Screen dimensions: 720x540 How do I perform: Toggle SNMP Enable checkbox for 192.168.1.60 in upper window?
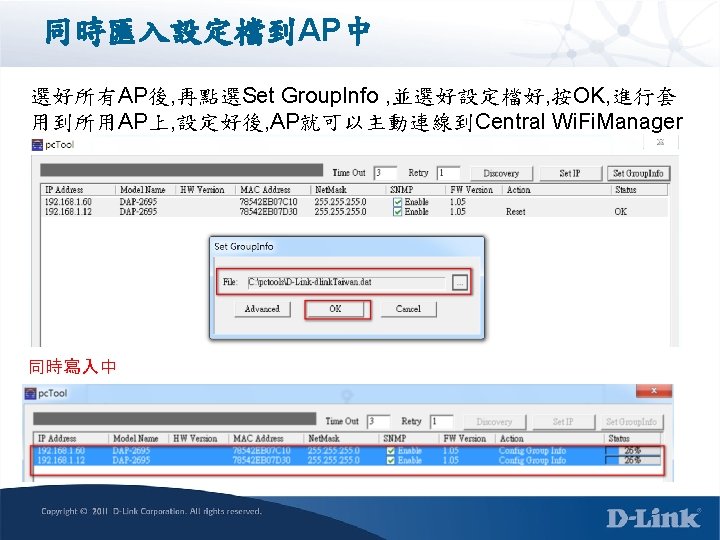click(397, 202)
